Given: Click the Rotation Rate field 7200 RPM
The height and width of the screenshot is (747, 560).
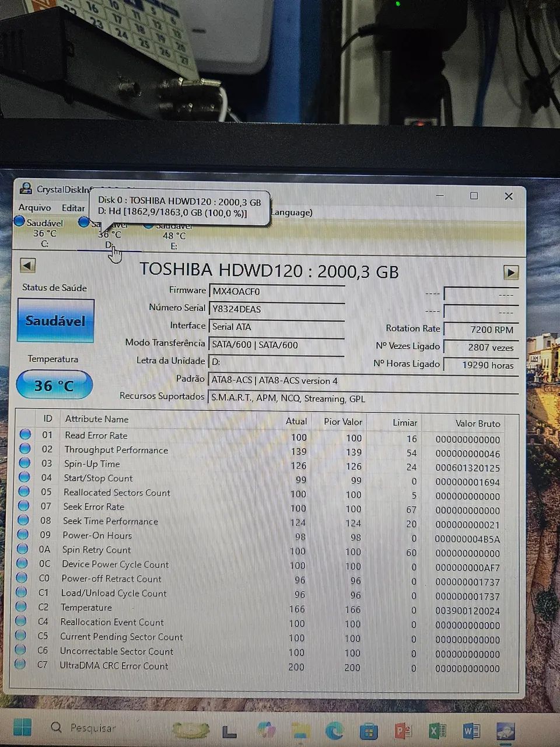Looking at the screenshot, I should point(481,330).
